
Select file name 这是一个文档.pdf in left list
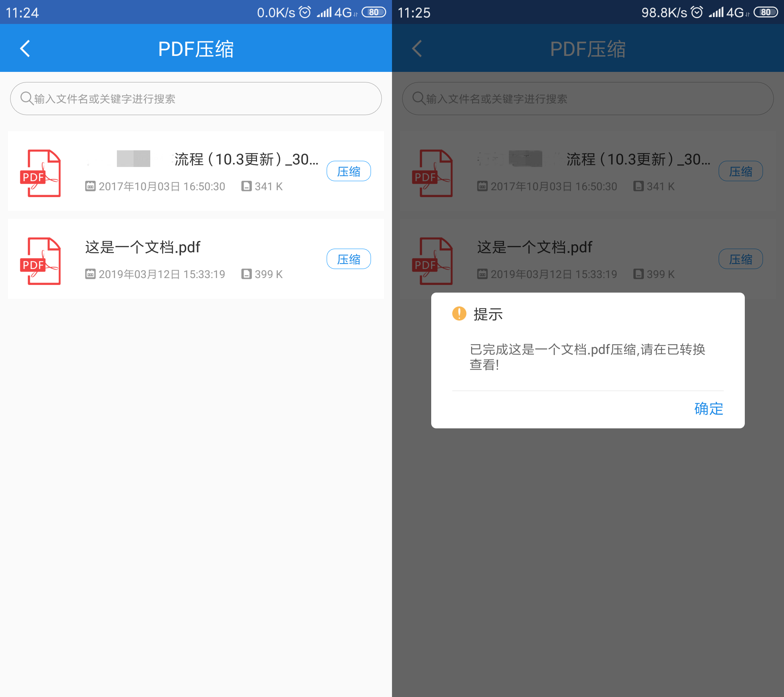tap(143, 247)
